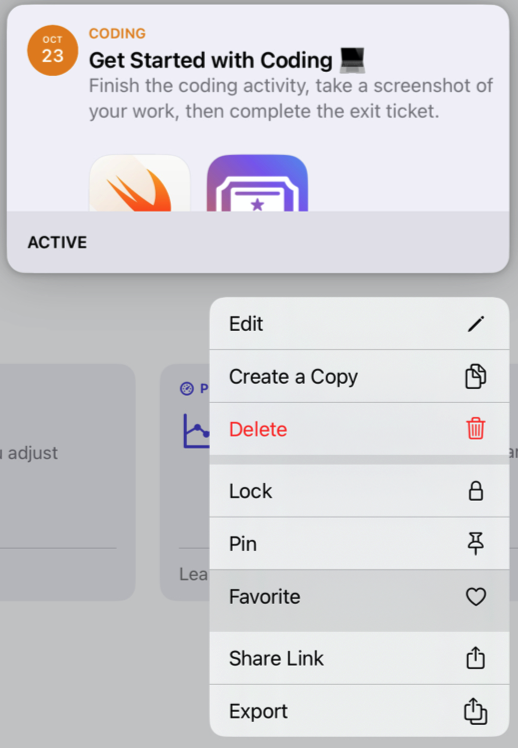Select the Export menu entry
Image resolution: width=518 pixels, height=748 pixels.
point(359,711)
